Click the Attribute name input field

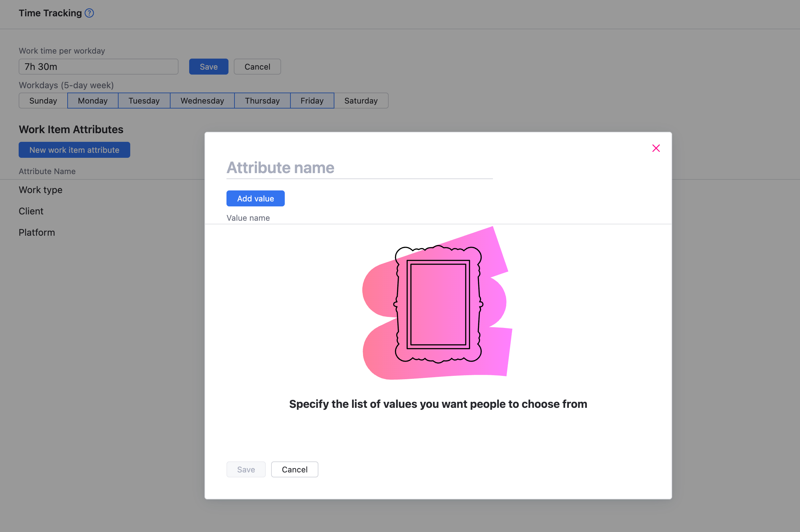[x=359, y=168]
